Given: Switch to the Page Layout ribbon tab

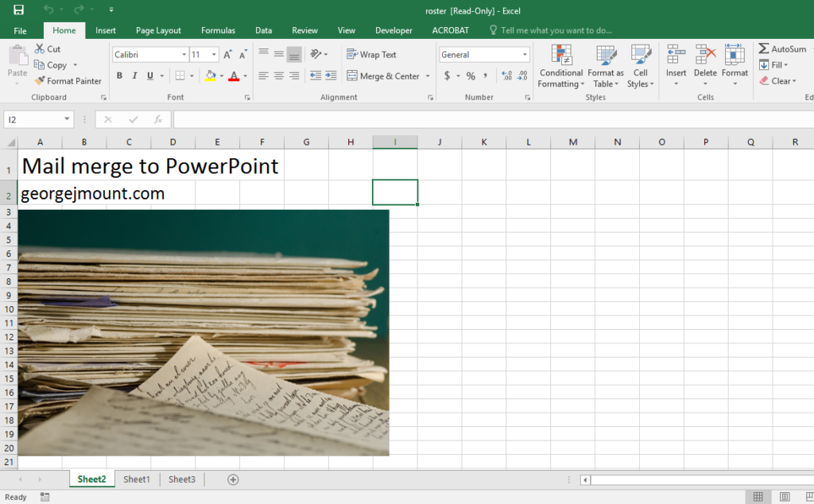Looking at the screenshot, I should pos(158,30).
